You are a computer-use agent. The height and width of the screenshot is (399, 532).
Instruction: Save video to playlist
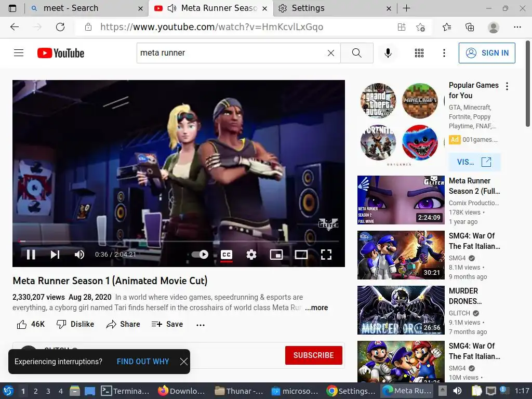pos(167,324)
